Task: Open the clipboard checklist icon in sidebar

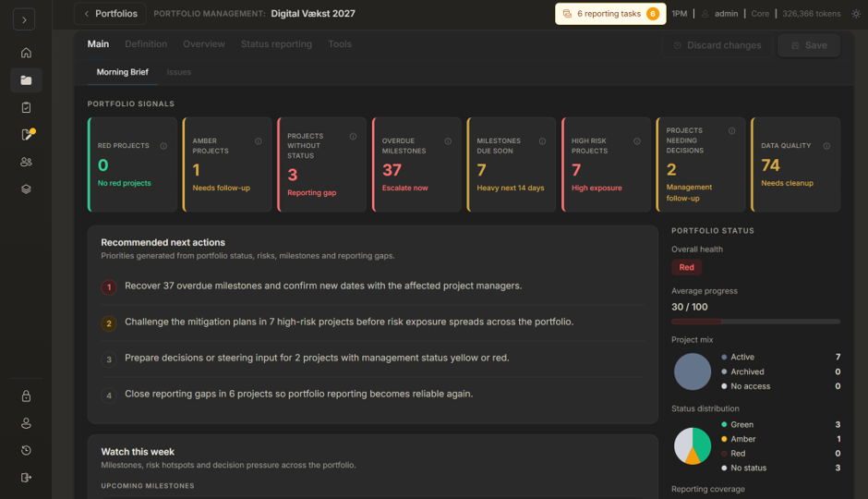Action: coord(26,107)
